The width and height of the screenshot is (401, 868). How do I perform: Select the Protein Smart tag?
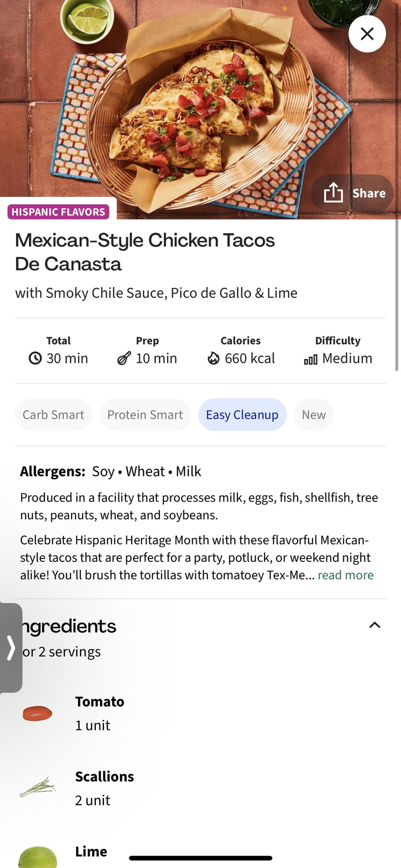[x=145, y=415]
